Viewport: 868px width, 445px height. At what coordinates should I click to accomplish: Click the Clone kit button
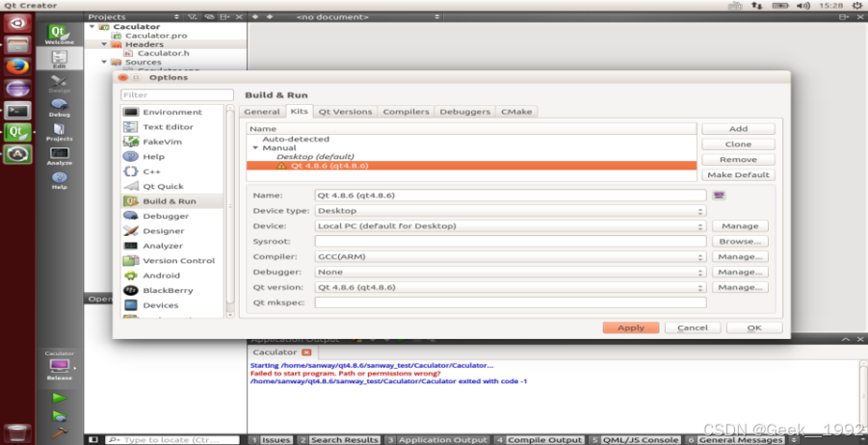[x=738, y=144]
